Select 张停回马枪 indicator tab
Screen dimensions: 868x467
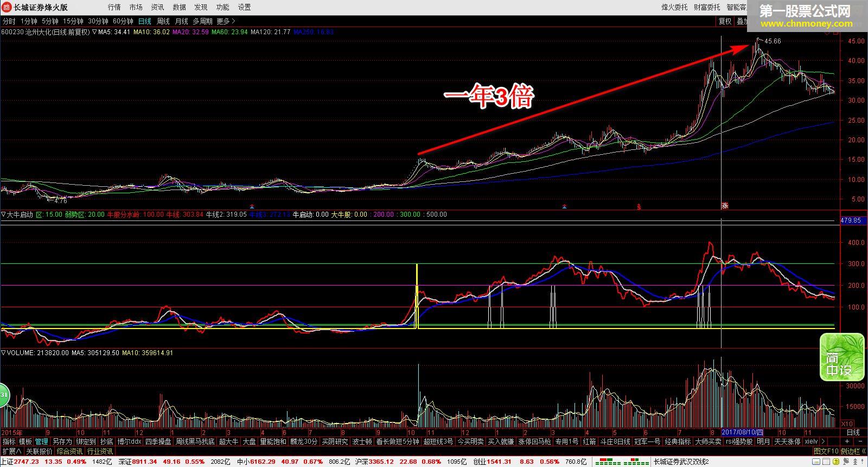click(x=534, y=441)
